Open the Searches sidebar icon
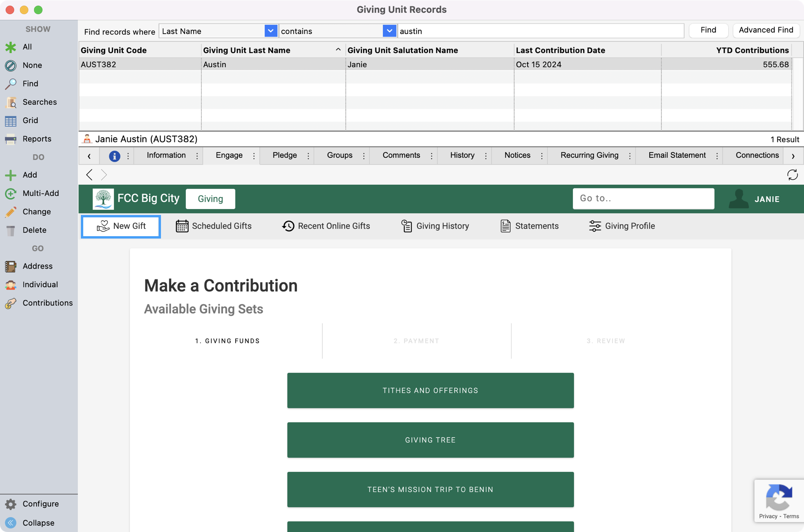The height and width of the screenshot is (532, 804). tap(11, 102)
